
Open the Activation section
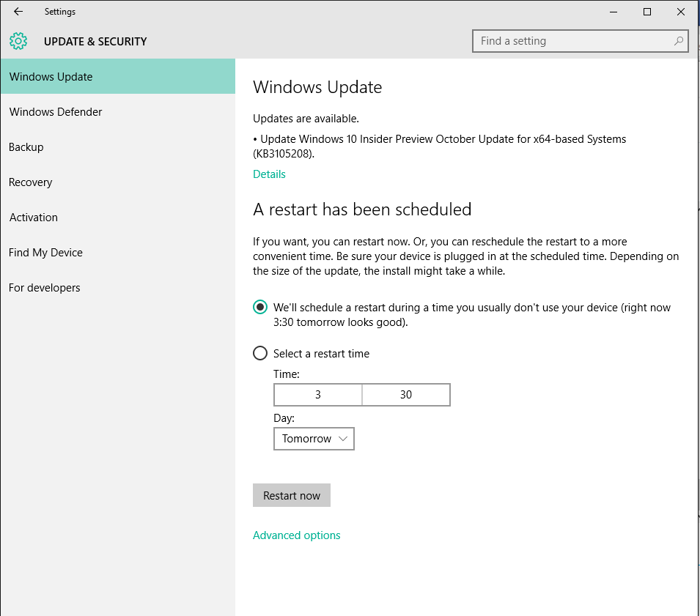pos(118,218)
